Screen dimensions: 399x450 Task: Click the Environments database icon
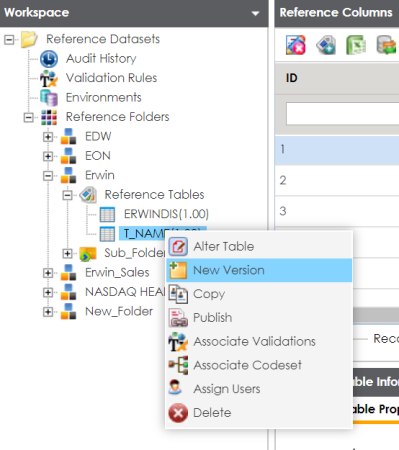[x=49, y=98]
